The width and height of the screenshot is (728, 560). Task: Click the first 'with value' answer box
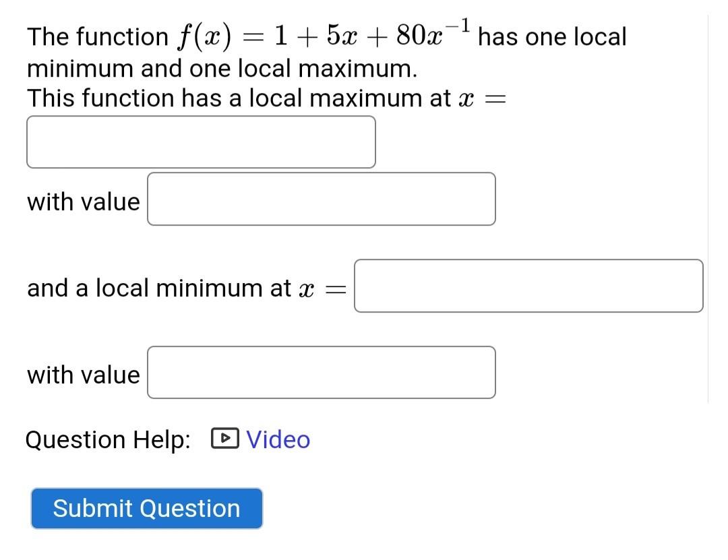pos(321,199)
